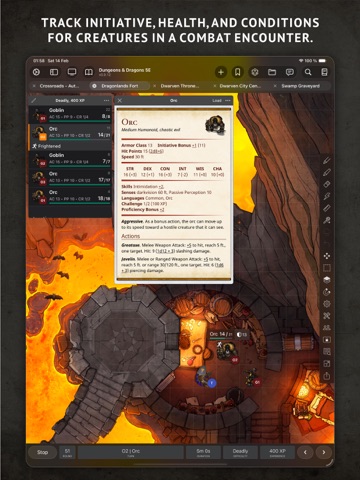Select the first Goblin 8/8 row
Viewport: 360px width, 480px height.
[70, 114]
